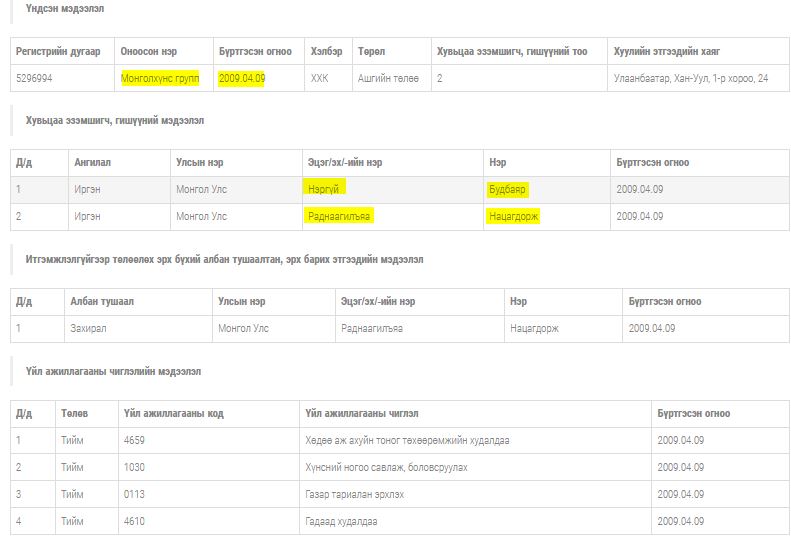Click the Үйл ажиллагааны чиглэлийн мэдээлэл heading
791x539 pixels.
(113, 371)
